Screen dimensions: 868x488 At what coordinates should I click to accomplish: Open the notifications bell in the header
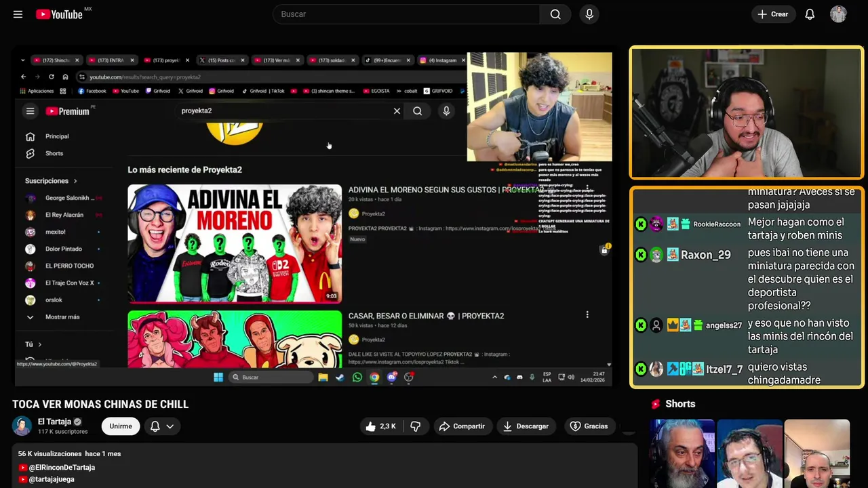click(810, 14)
